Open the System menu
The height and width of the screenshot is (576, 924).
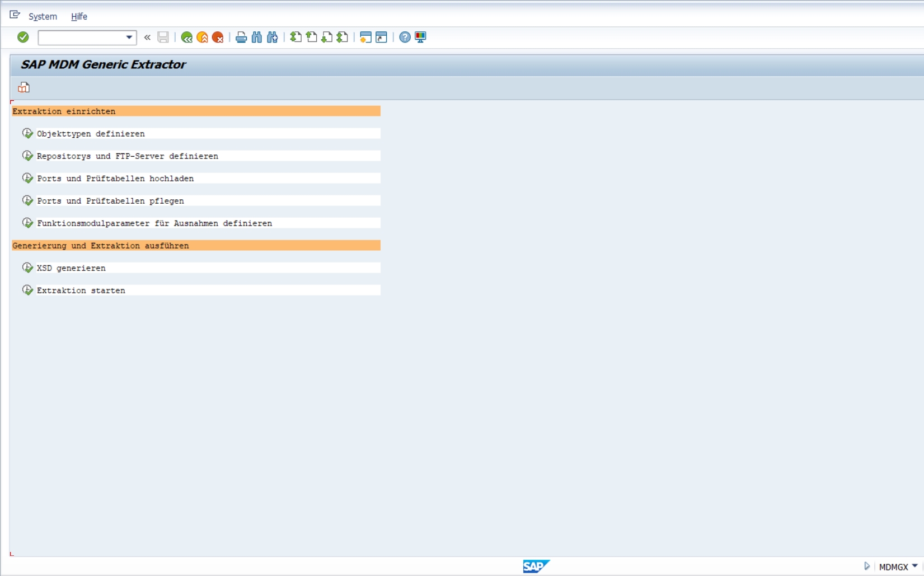click(43, 16)
